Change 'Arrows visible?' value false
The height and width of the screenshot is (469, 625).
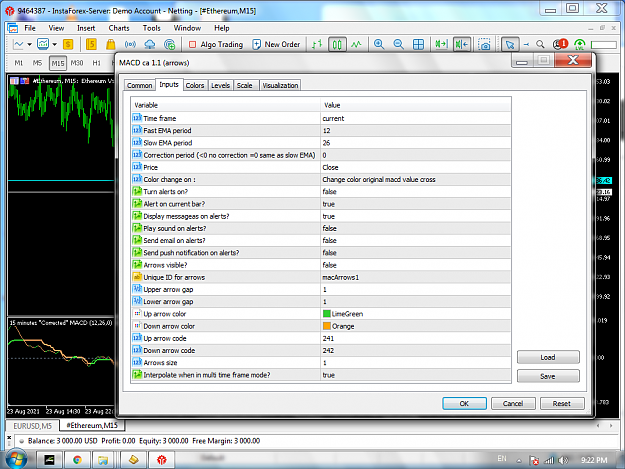tap(416, 265)
